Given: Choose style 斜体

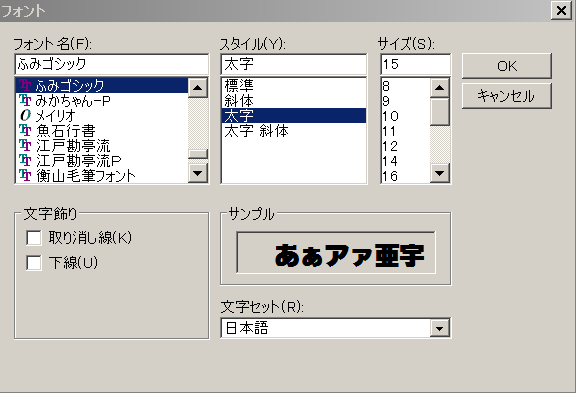Looking at the screenshot, I should click(x=294, y=101).
